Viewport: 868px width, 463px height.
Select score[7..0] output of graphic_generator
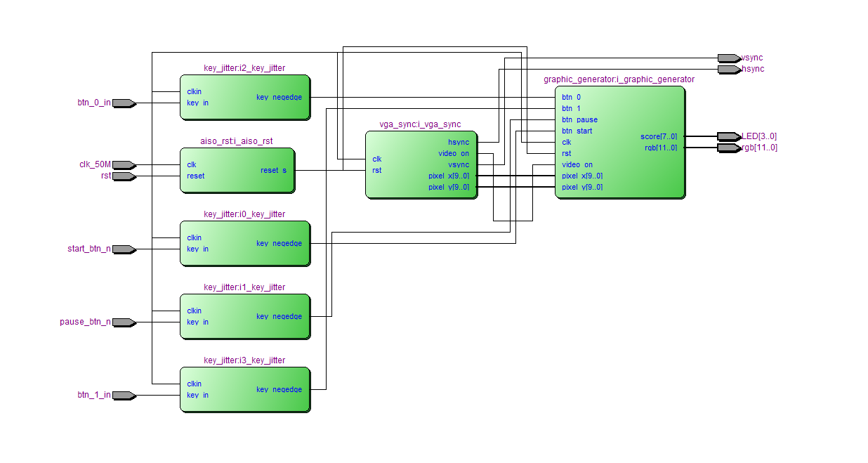(x=659, y=136)
